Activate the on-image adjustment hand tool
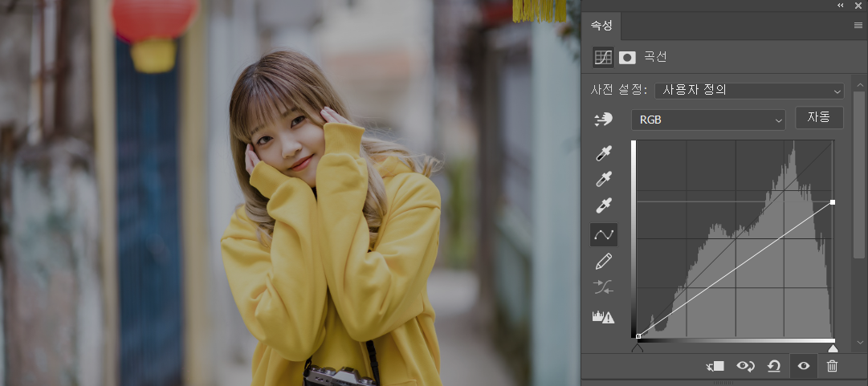This screenshot has width=868, height=386. [603, 120]
